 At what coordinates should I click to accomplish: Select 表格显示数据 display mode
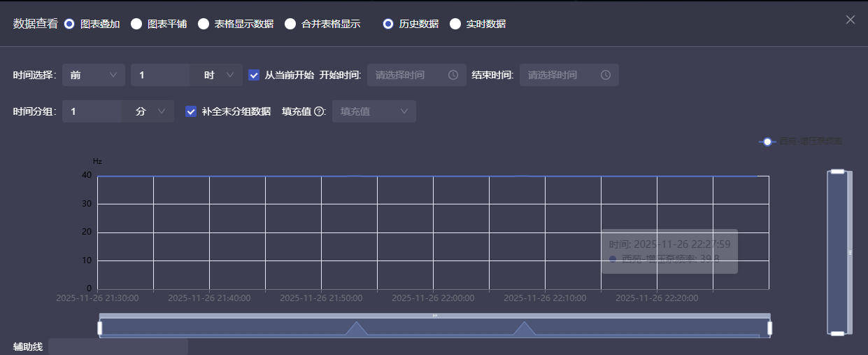[204, 24]
